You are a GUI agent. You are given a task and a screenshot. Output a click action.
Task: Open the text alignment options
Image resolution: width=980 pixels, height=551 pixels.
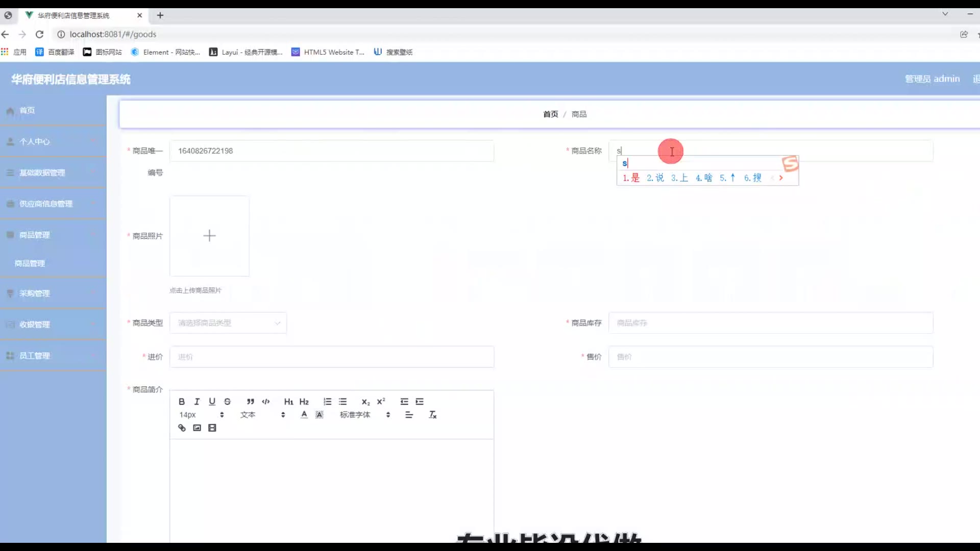pos(409,415)
